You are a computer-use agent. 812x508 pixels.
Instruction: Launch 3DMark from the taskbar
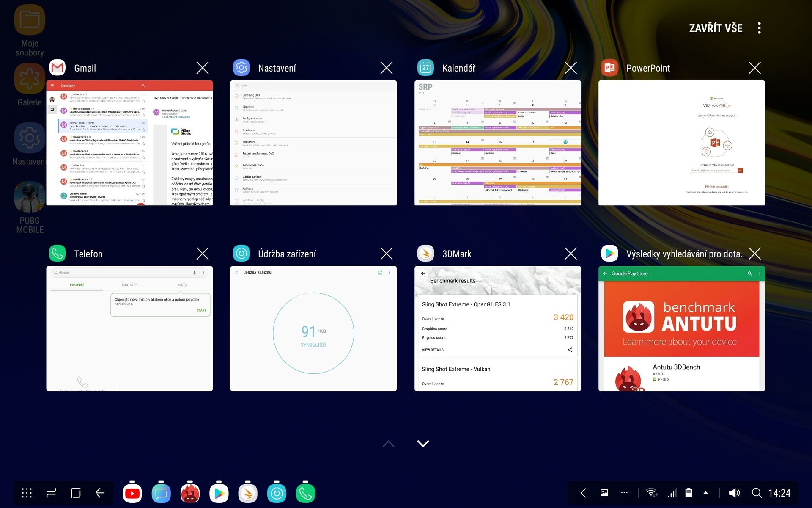pos(248,493)
